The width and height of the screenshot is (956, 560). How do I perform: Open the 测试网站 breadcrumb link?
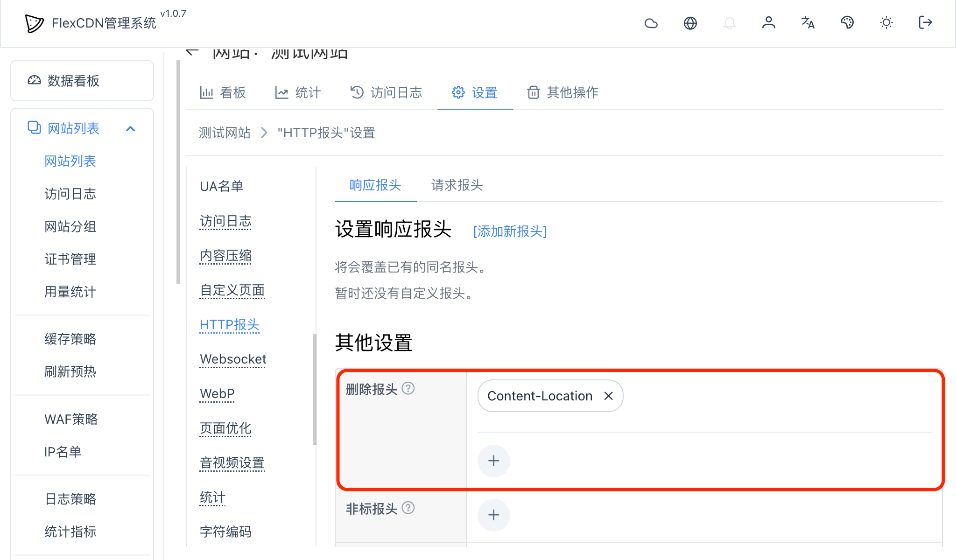click(225, 133)
